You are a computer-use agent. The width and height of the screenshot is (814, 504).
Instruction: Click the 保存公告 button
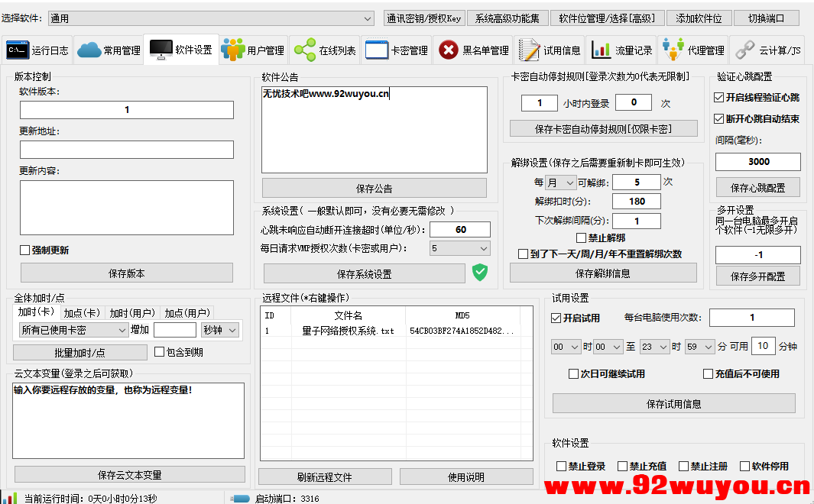click(x=374, y=188)
